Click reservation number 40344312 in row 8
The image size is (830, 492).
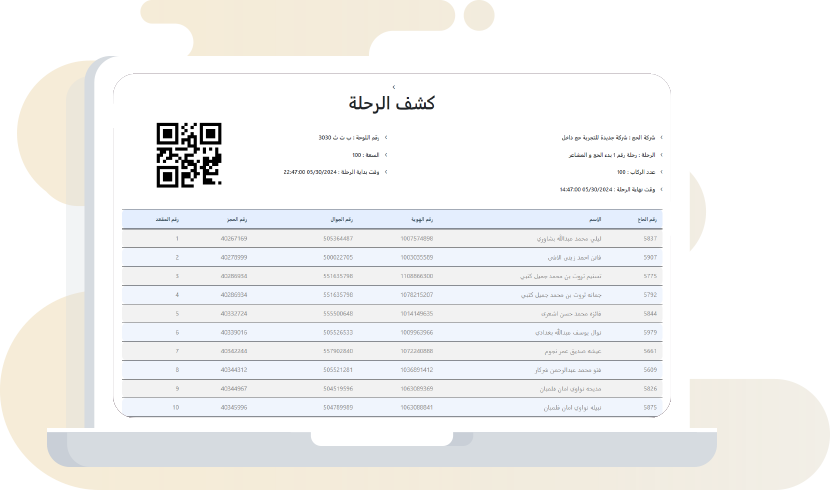233,370
